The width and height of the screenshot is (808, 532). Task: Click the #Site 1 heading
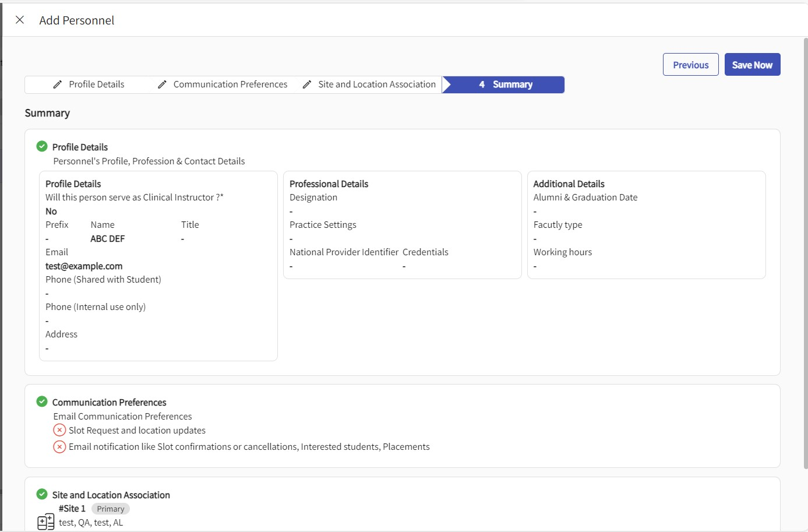pos(72,509)
